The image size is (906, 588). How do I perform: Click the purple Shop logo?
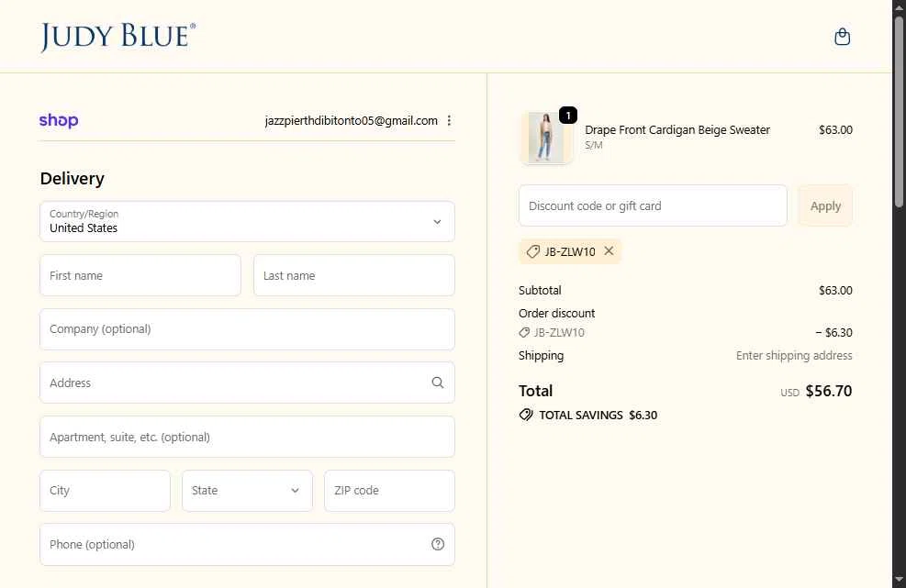pyautogui.click(x=59, y=120)
